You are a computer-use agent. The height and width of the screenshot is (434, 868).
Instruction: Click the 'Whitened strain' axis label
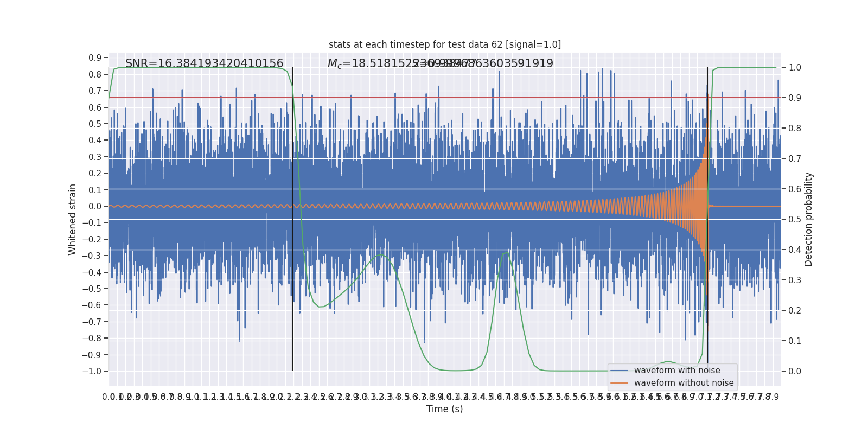(x=73, y=219)
